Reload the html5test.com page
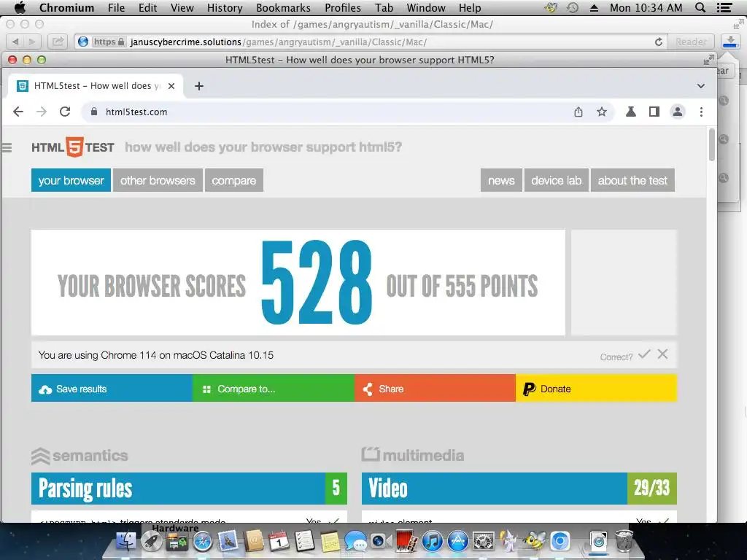Screen dimensions: 747x560 (65, 112)
